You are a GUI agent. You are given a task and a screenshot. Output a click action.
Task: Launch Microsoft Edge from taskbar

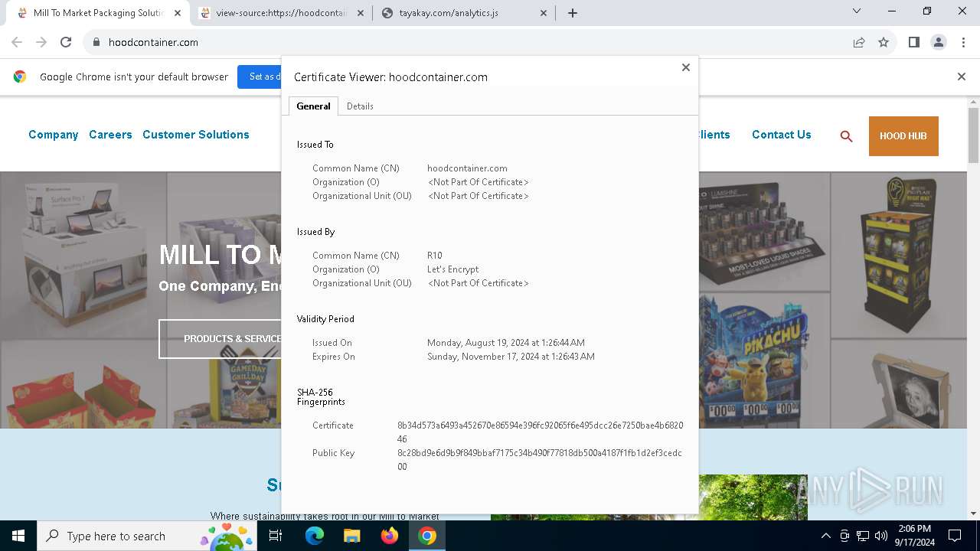click(315, 536)
